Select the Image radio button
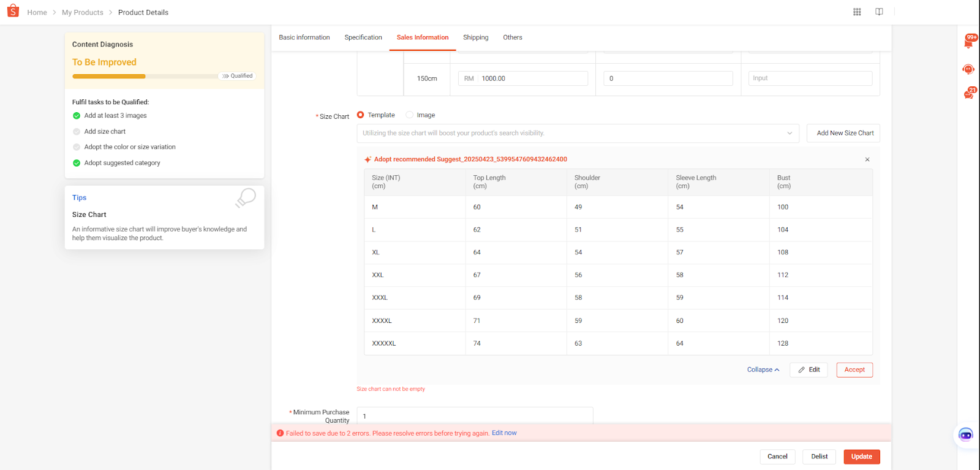Image resolution: width=980 pixels, height=470 pixels. point(410,115)
